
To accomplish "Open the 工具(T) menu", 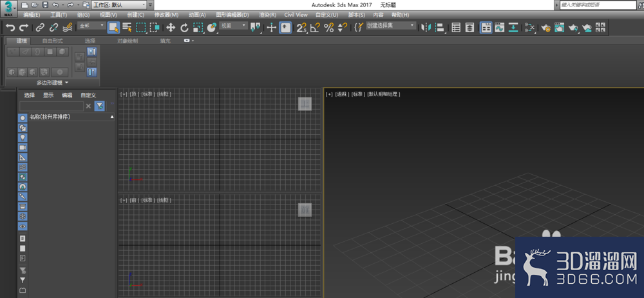I will tap(59, 15).
